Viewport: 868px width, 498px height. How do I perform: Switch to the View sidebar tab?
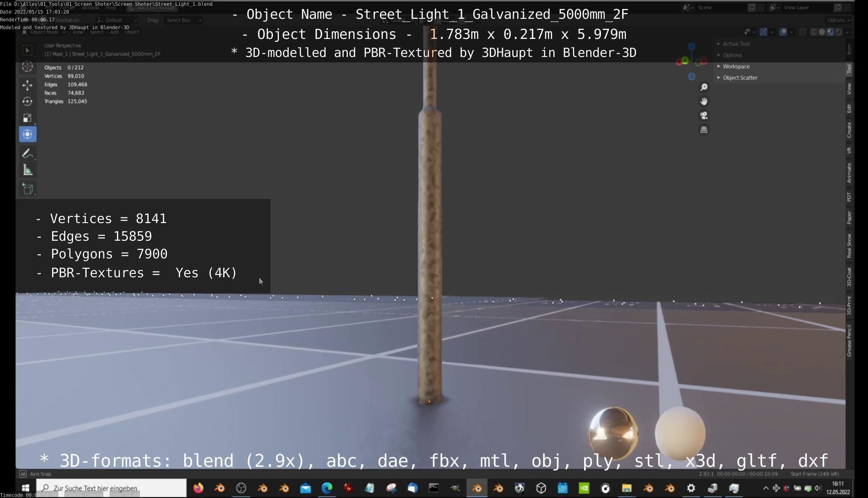(x=849, y=89)
